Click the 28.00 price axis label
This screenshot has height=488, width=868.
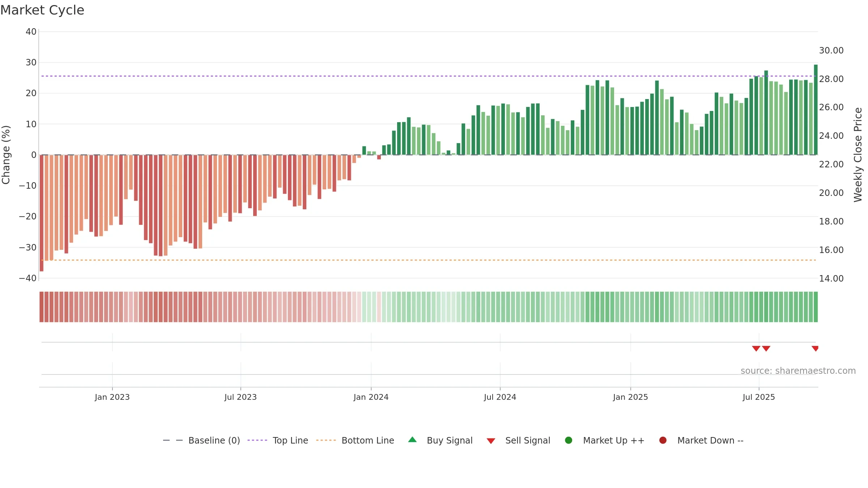(x=831, y=79)
